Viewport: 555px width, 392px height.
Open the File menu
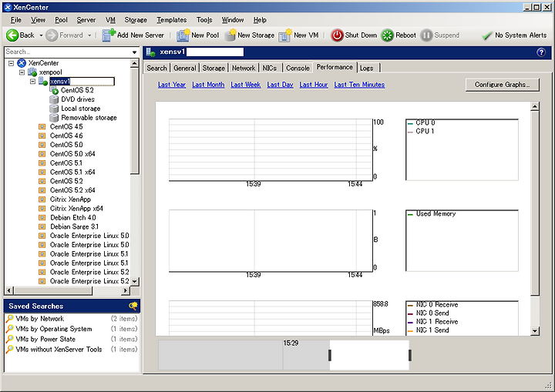point(16,20)
